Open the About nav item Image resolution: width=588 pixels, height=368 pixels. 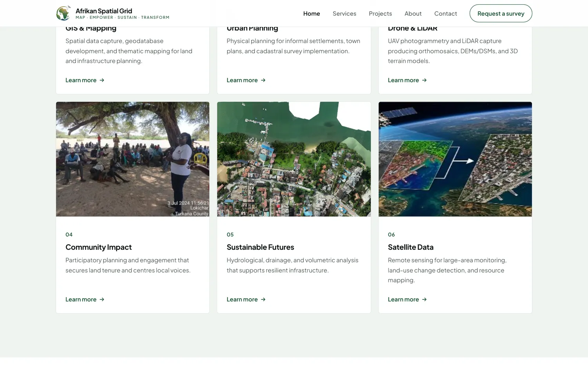(x=413, y=14)
